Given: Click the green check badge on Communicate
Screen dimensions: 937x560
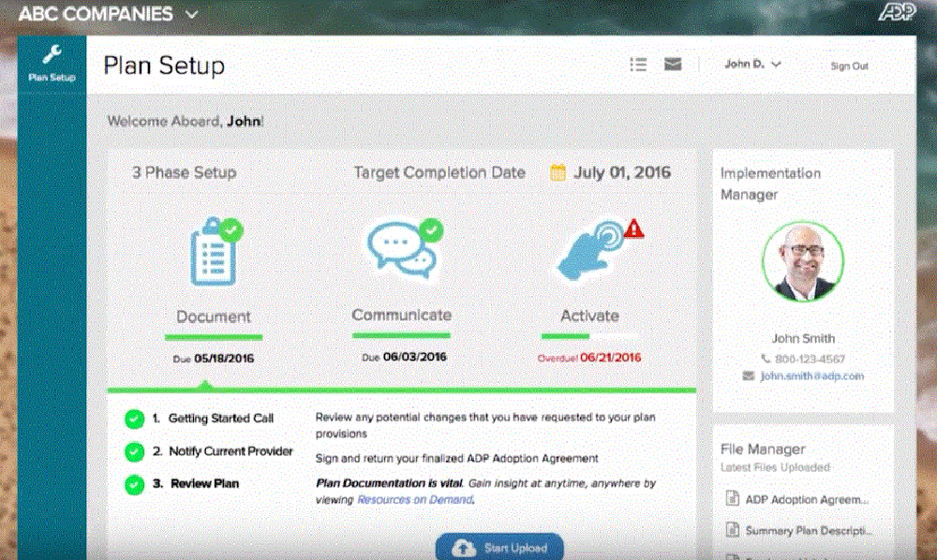Looking at the screenshot, I should 431,229.
